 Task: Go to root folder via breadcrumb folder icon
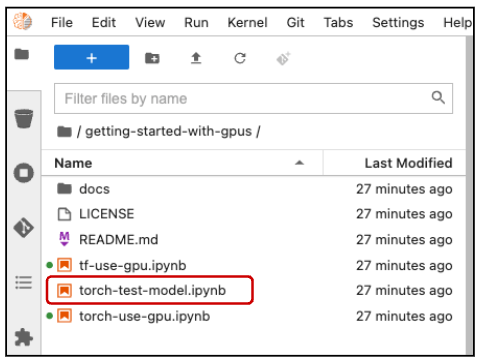click(x=64, y=132)
